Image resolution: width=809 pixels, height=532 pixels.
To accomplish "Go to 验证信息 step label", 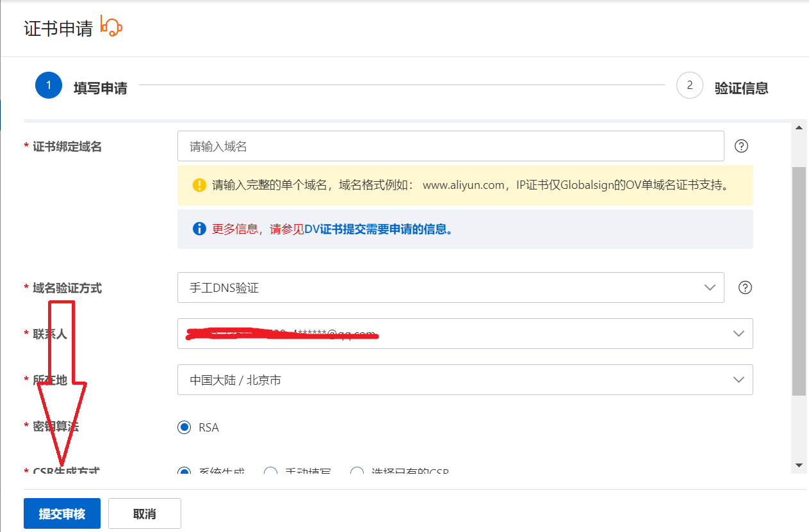I will click(x=741, y=88).
